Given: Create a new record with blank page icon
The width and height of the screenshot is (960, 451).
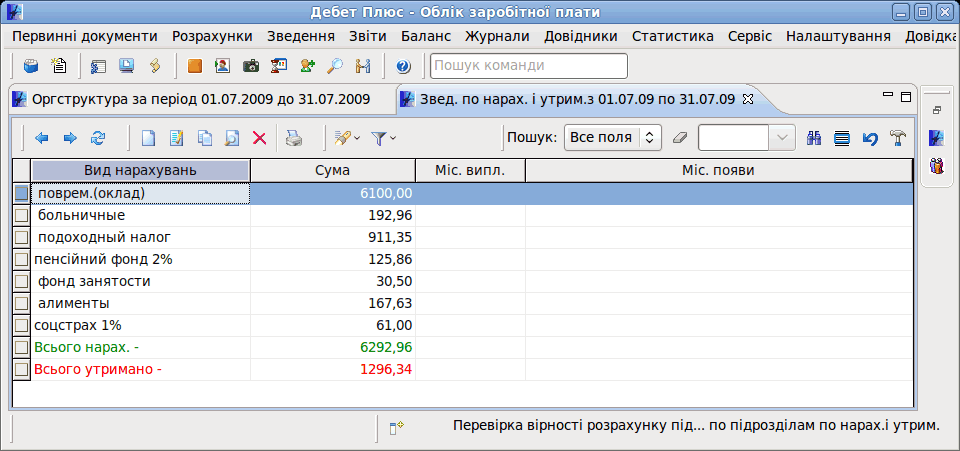Looking at the screenshot, I should pos(148,138).
